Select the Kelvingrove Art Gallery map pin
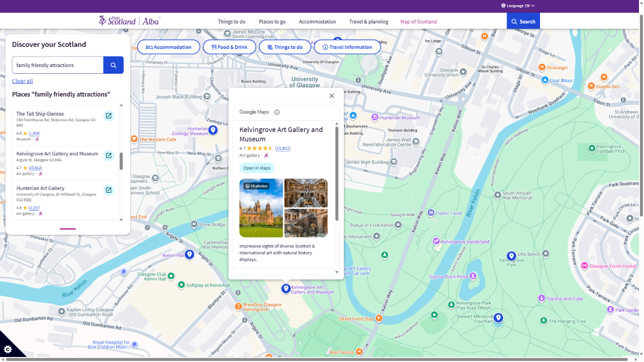 pos(286,288)
